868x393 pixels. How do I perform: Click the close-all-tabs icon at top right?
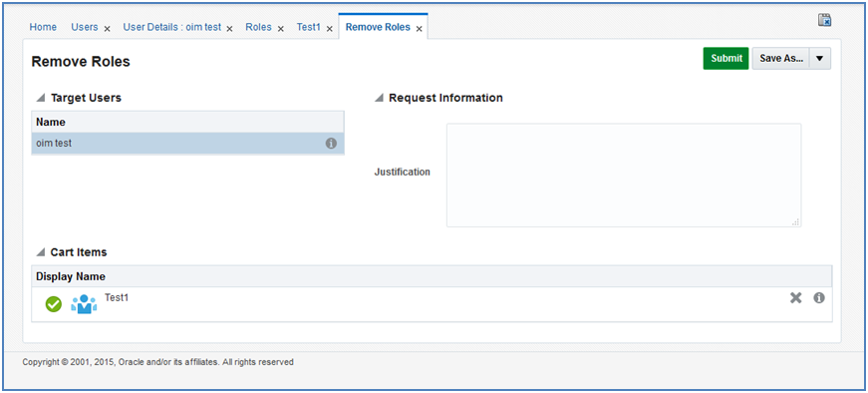[x=825, y=20]
